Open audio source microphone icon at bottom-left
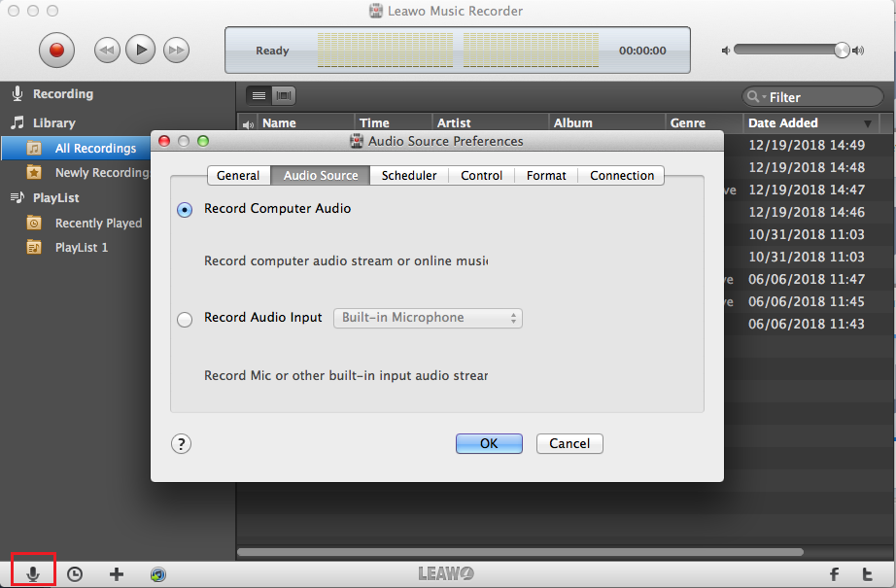 (x=33, y=573)
